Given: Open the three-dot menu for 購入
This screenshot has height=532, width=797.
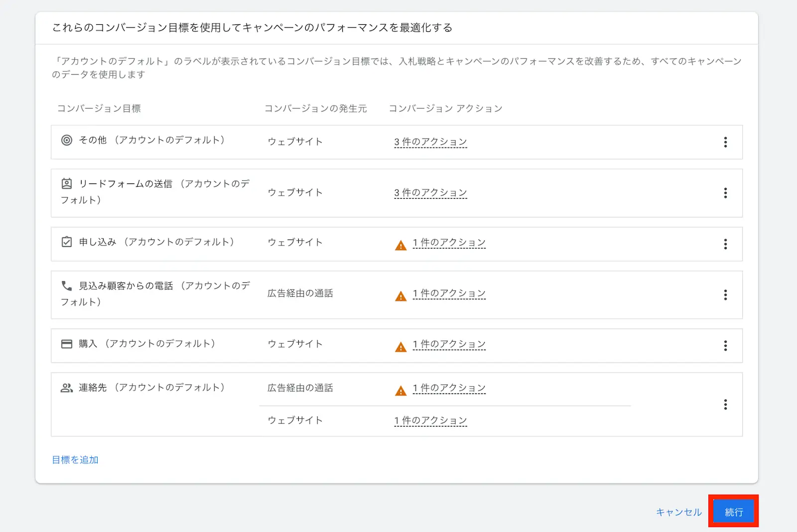Looking at the screenshot, I should (725, 346).
